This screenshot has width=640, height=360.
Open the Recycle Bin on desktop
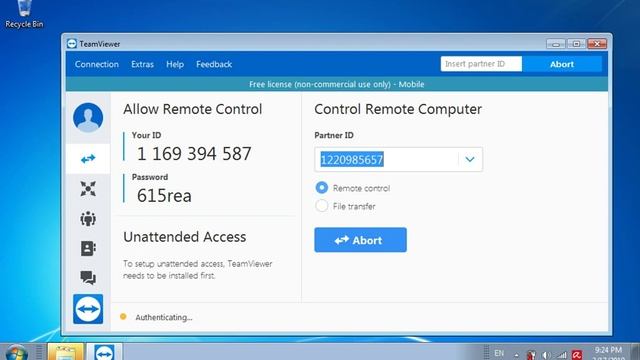click(x=24, y=14)
